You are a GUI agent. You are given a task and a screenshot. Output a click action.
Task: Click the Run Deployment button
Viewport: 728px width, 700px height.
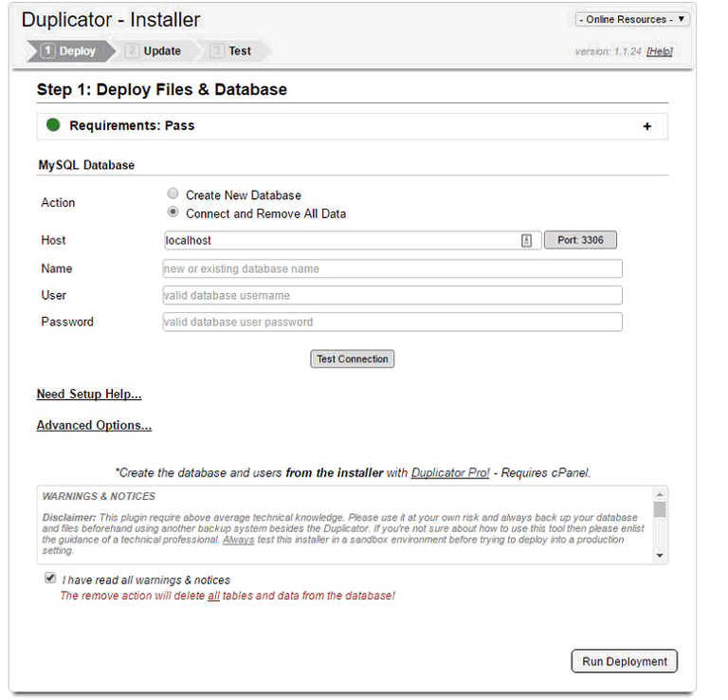point(625,661)
